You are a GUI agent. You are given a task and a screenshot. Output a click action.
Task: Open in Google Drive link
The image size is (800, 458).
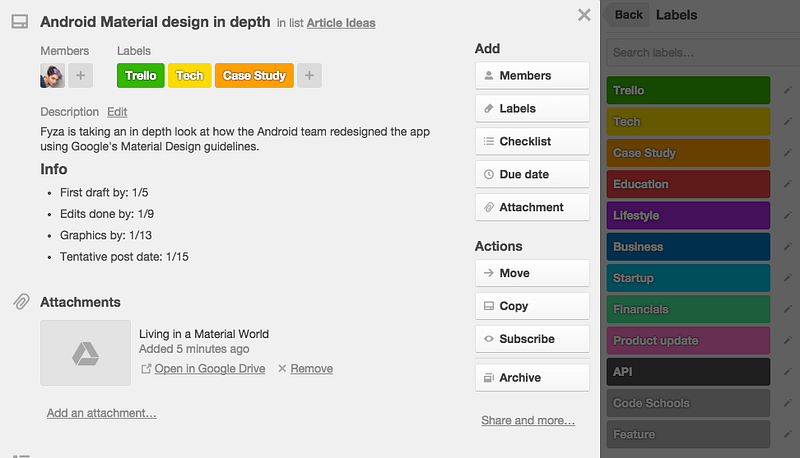point(210,368)
